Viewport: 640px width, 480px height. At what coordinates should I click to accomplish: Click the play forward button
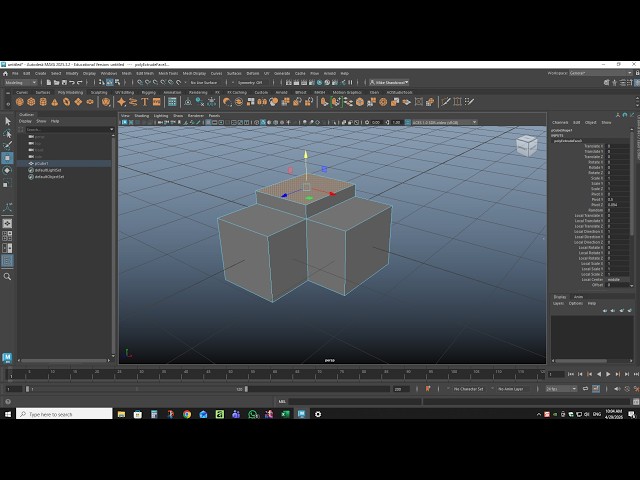click(608, 374)
